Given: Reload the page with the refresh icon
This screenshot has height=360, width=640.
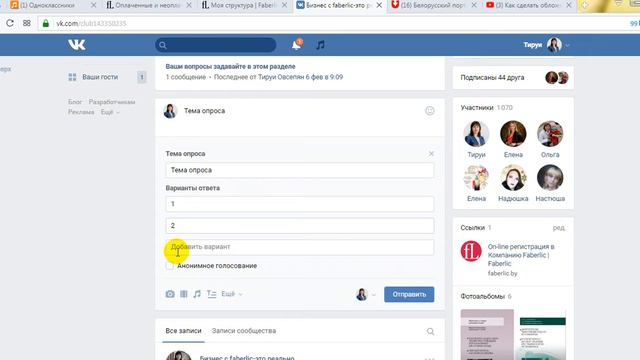Looking at the screenshot, I should pos(10,23).
